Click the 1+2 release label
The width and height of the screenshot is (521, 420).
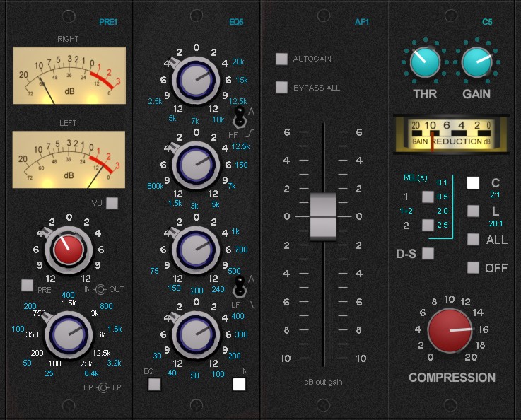click(x=406, y=211)
